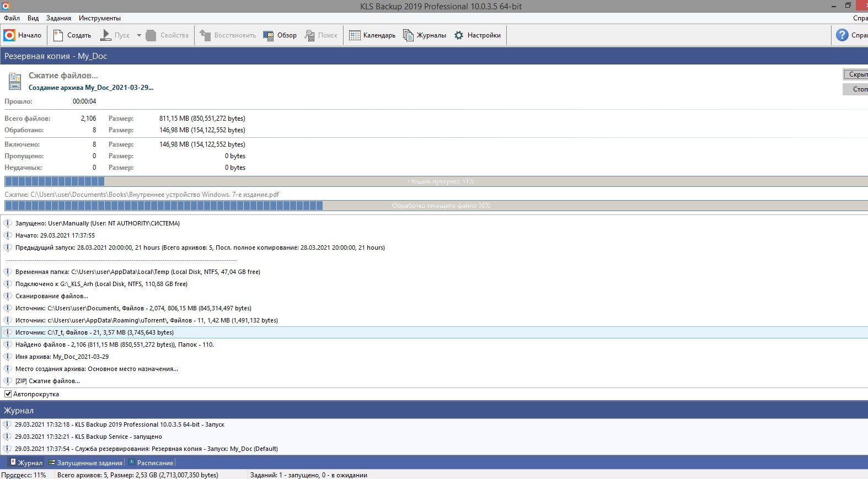
Task: Open Обзор browse archive tool
Action: pos(269,35)
